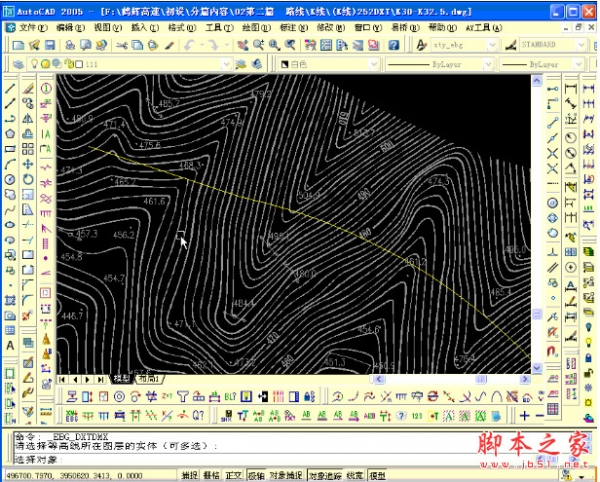Click the blue plus icon in bottom toolbar
This screenshot has width=600, height=482.
coord(525,416)
